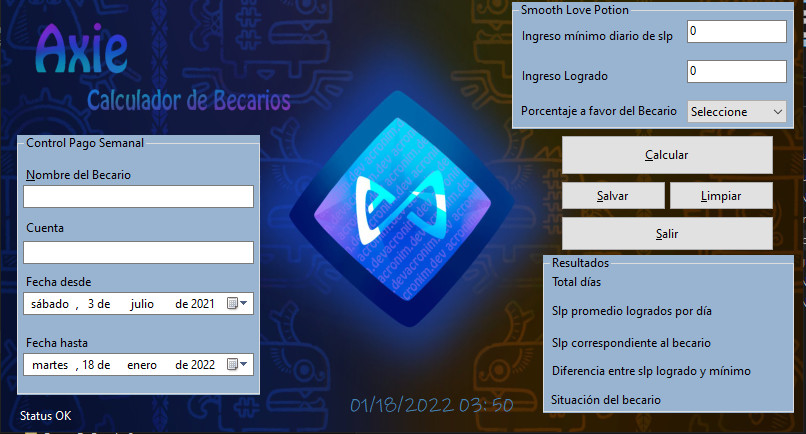Click the Cuenta input field
This screenshot has height=434, width=806.
tap(139, 252)
